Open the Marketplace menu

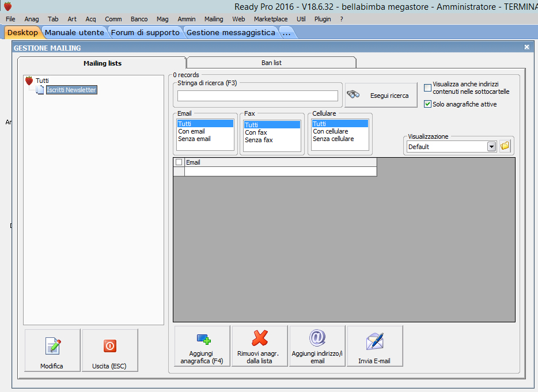point(271,19)
